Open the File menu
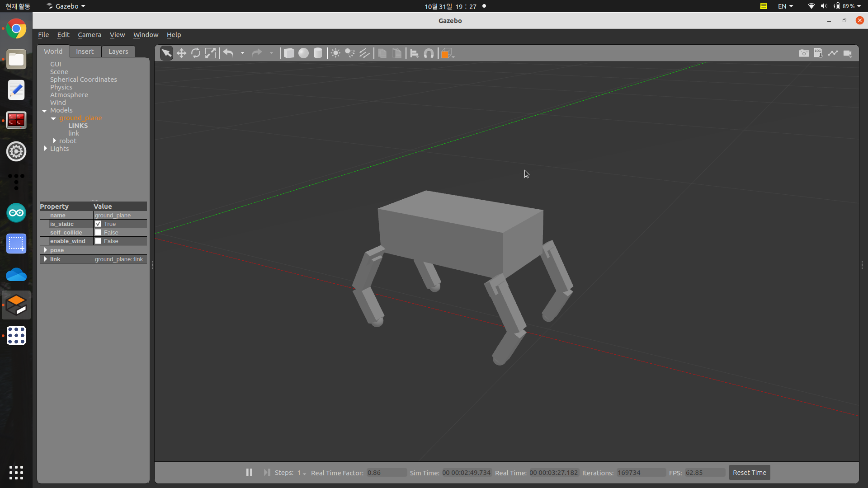The height and width of the screenshot is (488, 868). 43,35
